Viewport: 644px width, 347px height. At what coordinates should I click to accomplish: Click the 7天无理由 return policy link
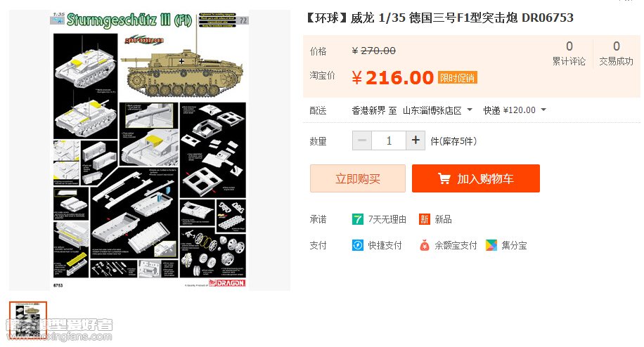pyautogui.click(x=387, y=219)
